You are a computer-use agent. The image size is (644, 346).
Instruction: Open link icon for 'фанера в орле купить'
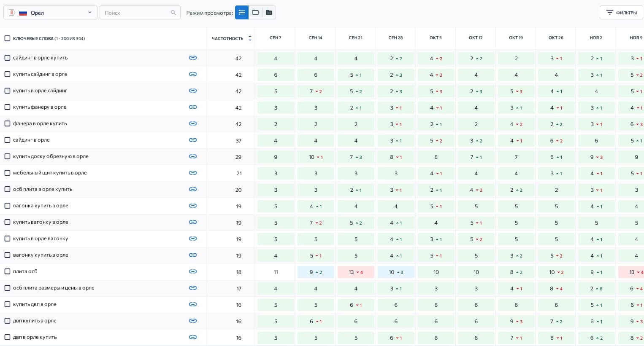point(193,123)
